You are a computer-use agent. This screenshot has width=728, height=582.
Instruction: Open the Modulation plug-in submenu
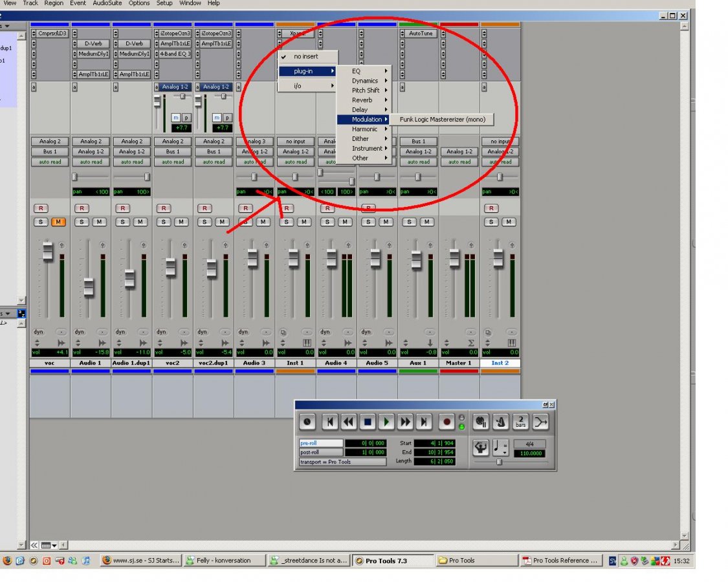366,119
